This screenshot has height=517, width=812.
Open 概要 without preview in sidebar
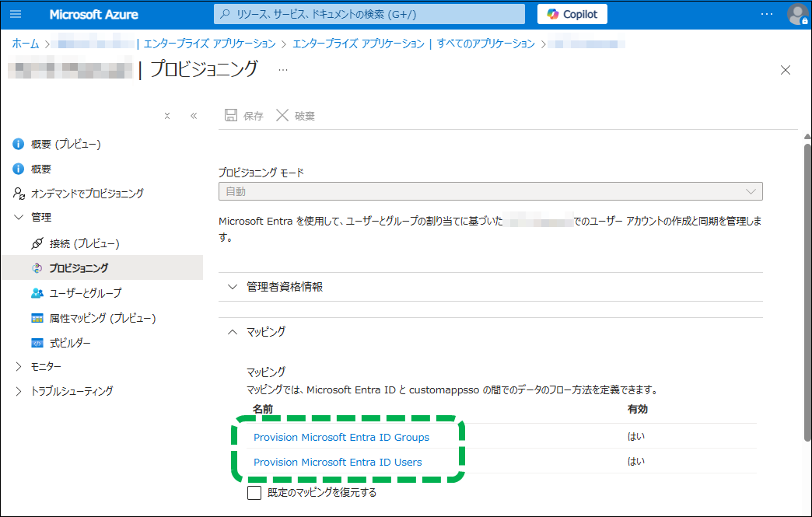tap(41, 169)
